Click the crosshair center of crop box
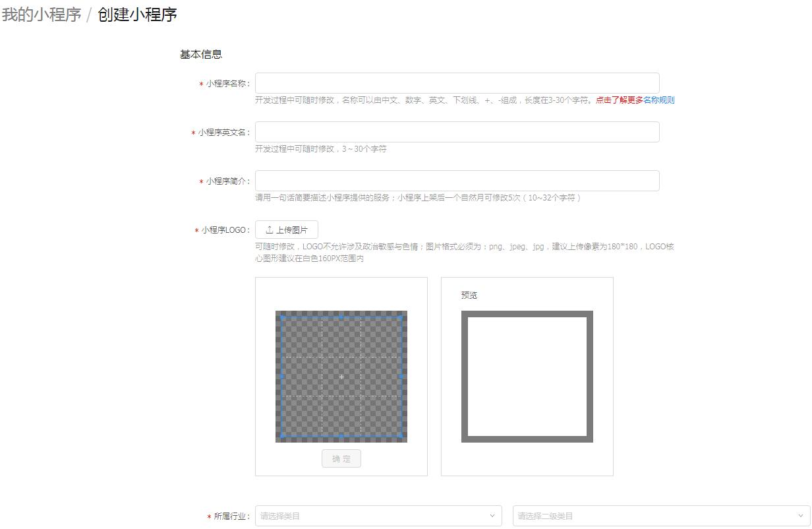This screenshot has width=812, height=529. 341,377
